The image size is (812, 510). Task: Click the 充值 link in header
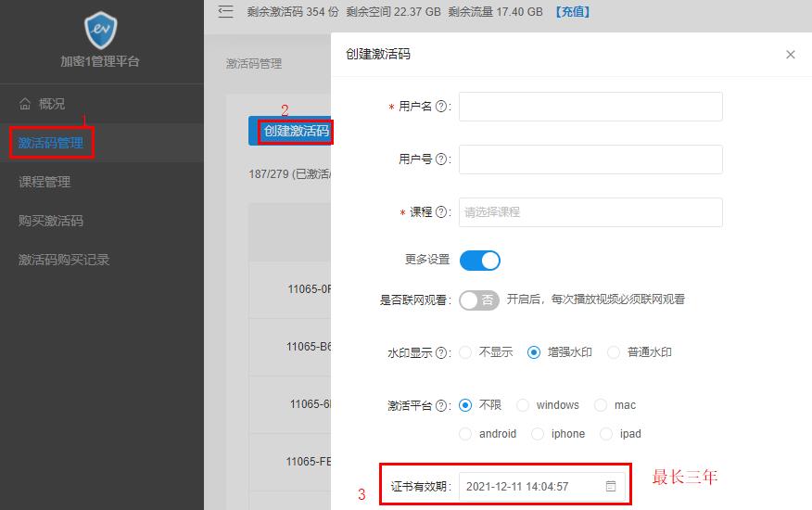coord(572,12)
